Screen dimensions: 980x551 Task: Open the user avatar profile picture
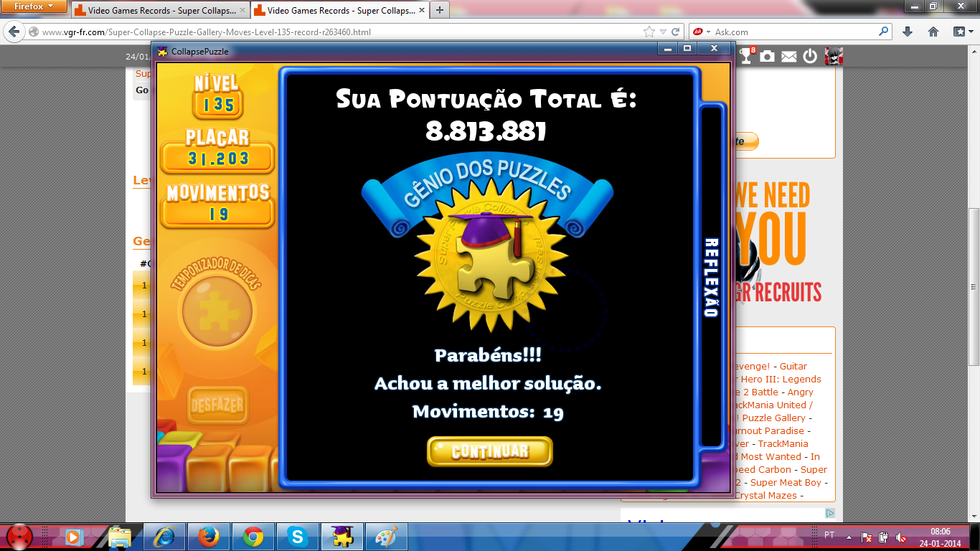tap(834, 56)
